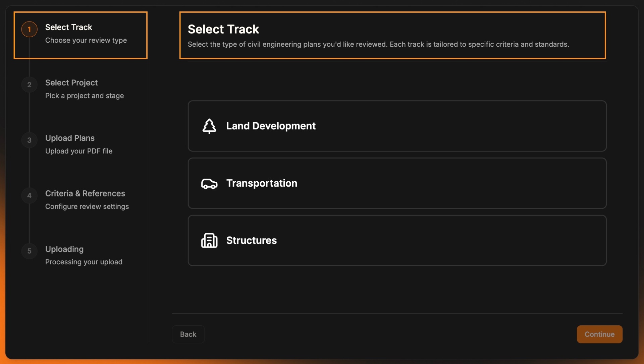Click 'Choose your review type' text
Viewport: 644px width, 364px height.
click(86, 40)
